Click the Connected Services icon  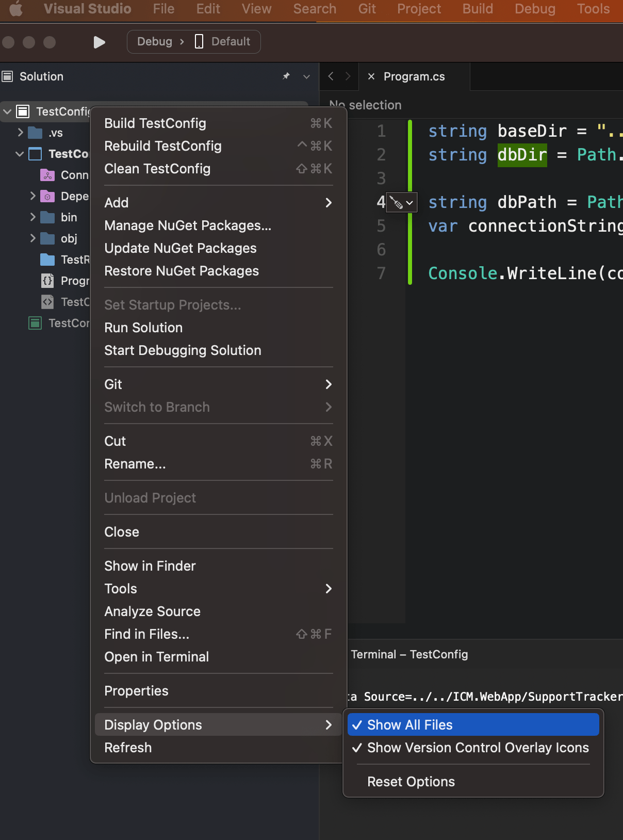pos(47,175)
